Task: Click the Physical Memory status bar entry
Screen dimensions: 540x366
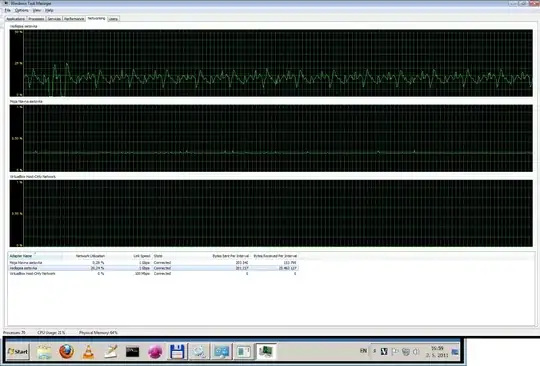Action: click(x=98, y=333)
